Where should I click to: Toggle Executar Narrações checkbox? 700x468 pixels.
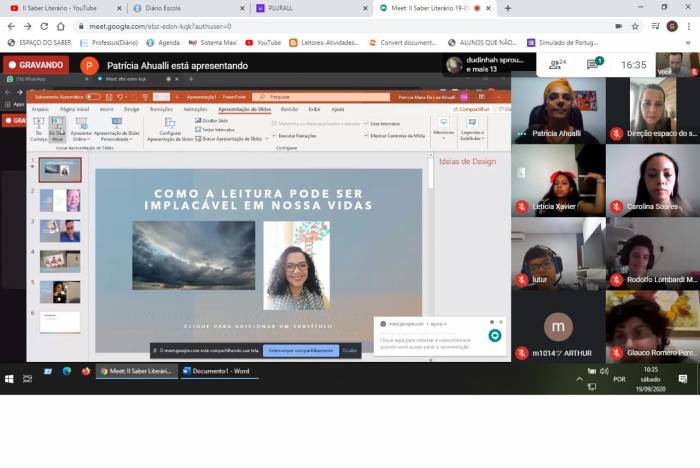click(x=276, y=134)
